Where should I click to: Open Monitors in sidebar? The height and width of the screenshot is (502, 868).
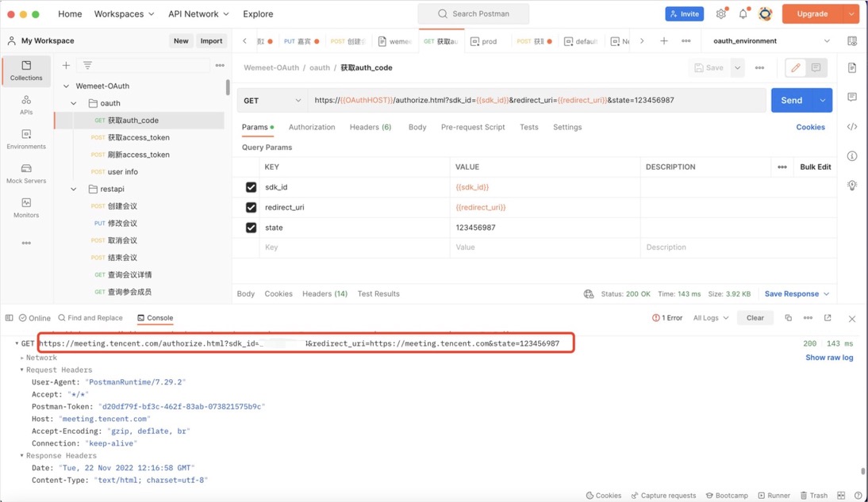pyautogui.click(x=26, y=208)
